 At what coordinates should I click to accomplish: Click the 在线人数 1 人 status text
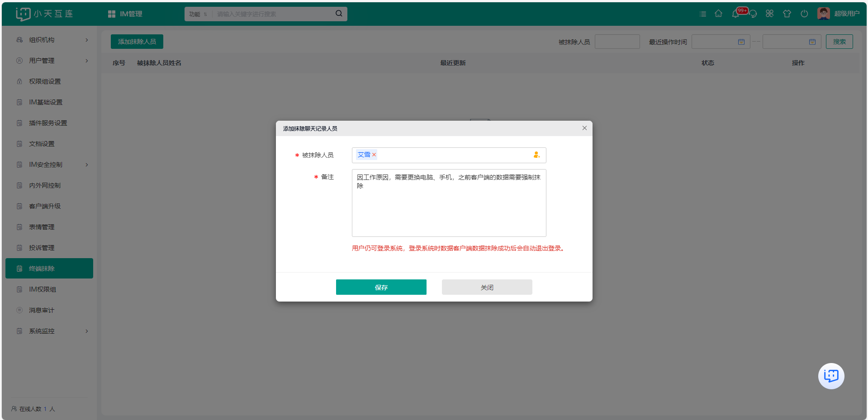(x=37, y=409)
